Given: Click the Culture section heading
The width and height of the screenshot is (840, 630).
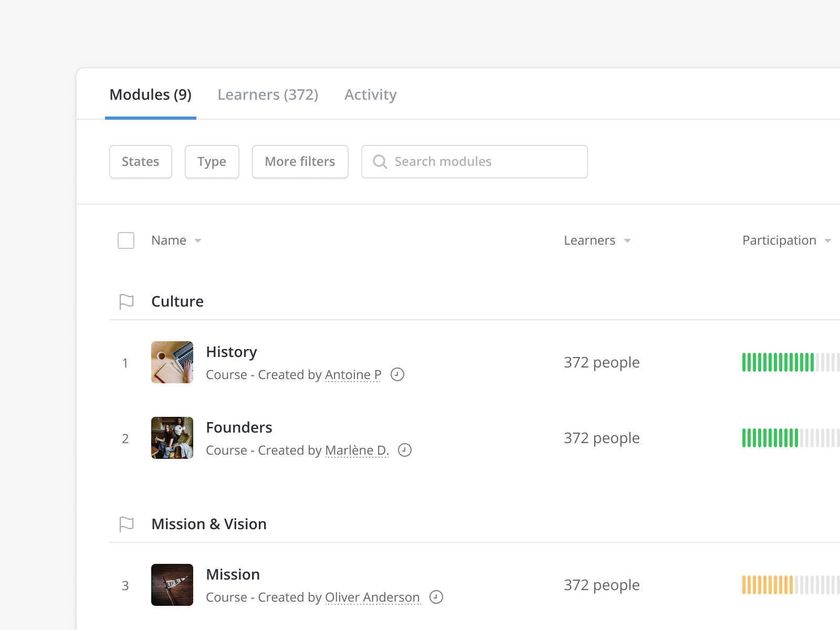Looking at the screenshot, I should [177, 301].
